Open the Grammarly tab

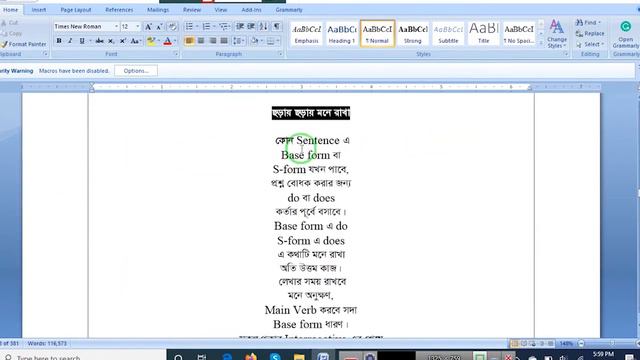coord(289,10)
